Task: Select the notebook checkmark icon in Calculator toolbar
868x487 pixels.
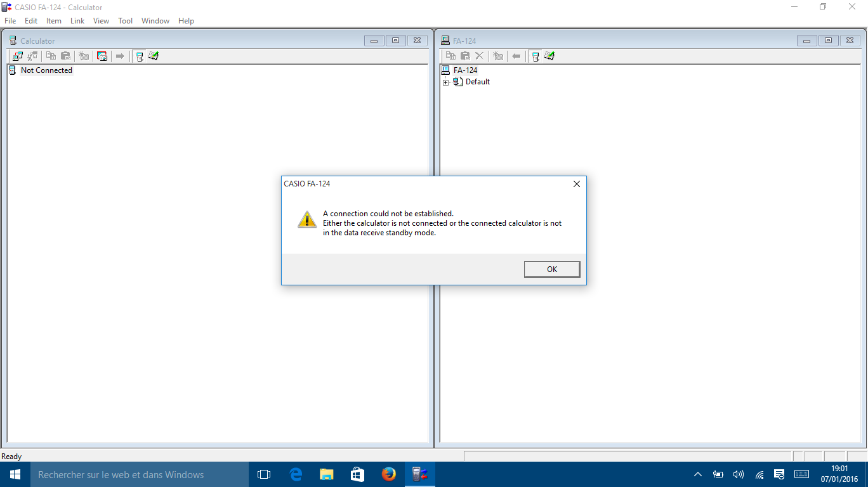Action: click(154, 56)
